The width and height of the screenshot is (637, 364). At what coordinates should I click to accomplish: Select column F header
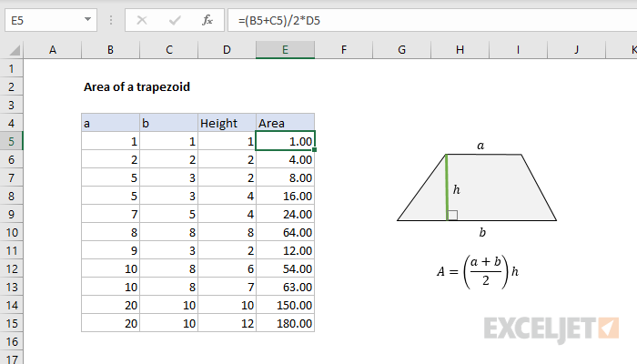pos(344,50)
